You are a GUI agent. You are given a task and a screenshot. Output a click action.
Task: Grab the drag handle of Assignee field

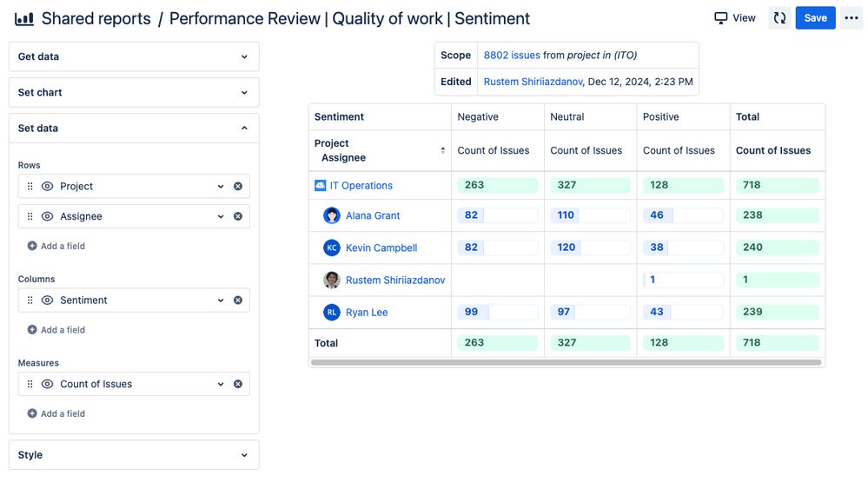30,216
